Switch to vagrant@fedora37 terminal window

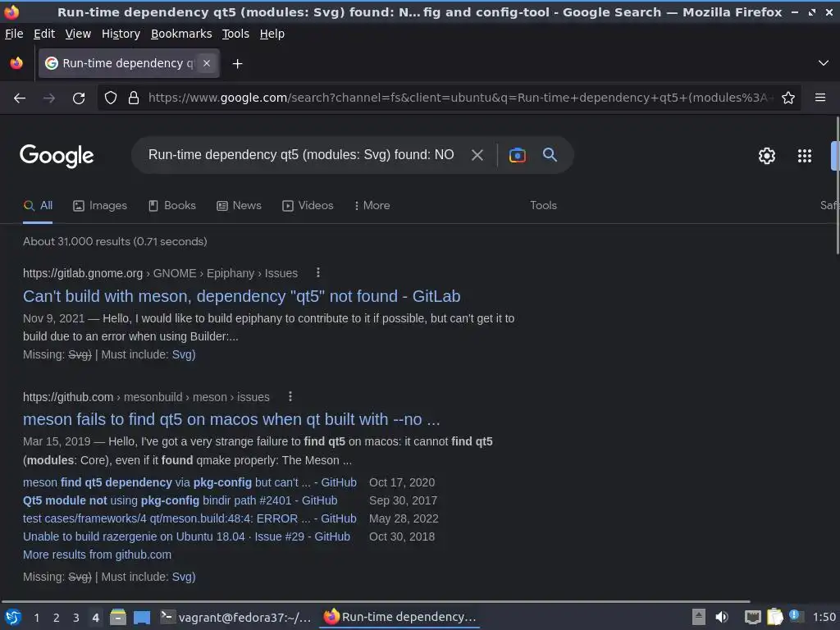(x=235, y=618)
